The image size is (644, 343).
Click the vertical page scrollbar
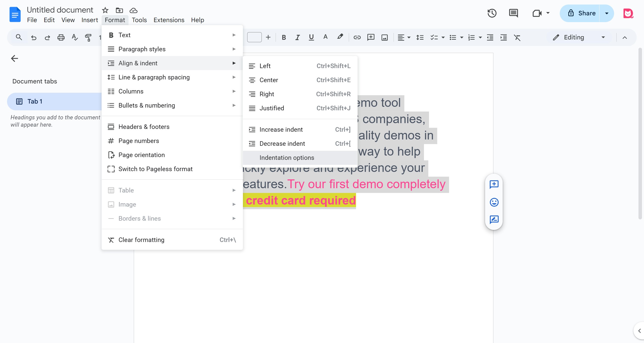(x=640, y=133)
